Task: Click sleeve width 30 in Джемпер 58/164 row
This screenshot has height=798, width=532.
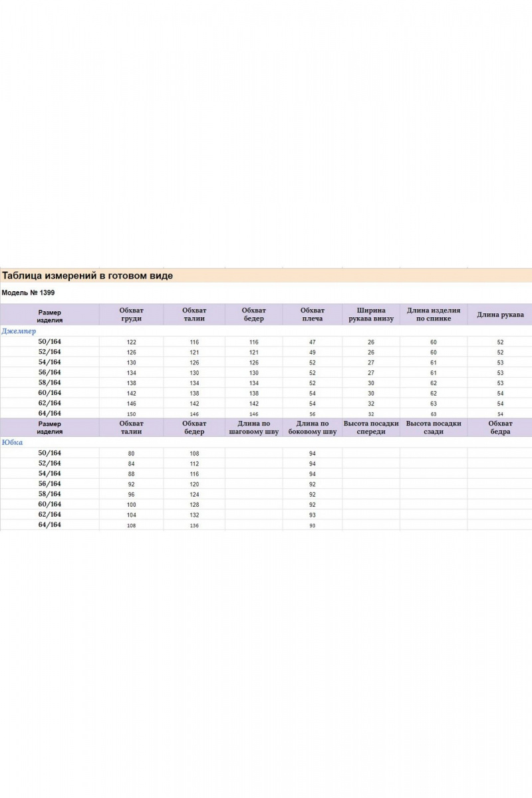Action: point(371,383)
